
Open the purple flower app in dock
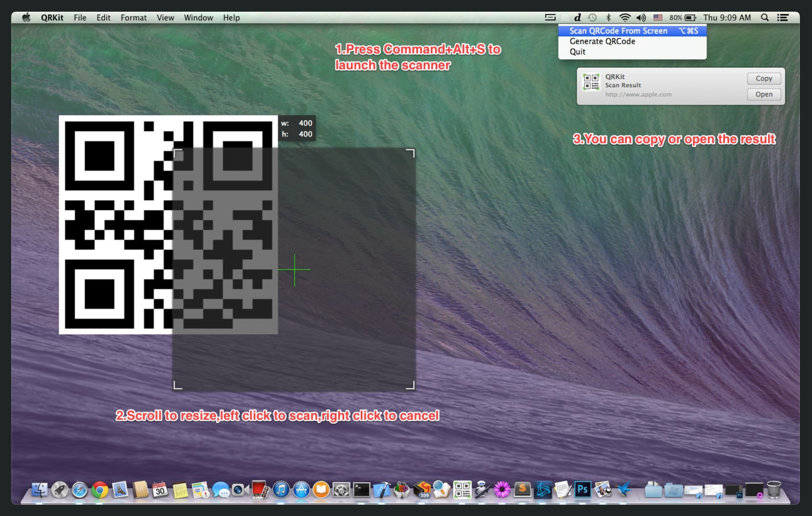point(502,490)
